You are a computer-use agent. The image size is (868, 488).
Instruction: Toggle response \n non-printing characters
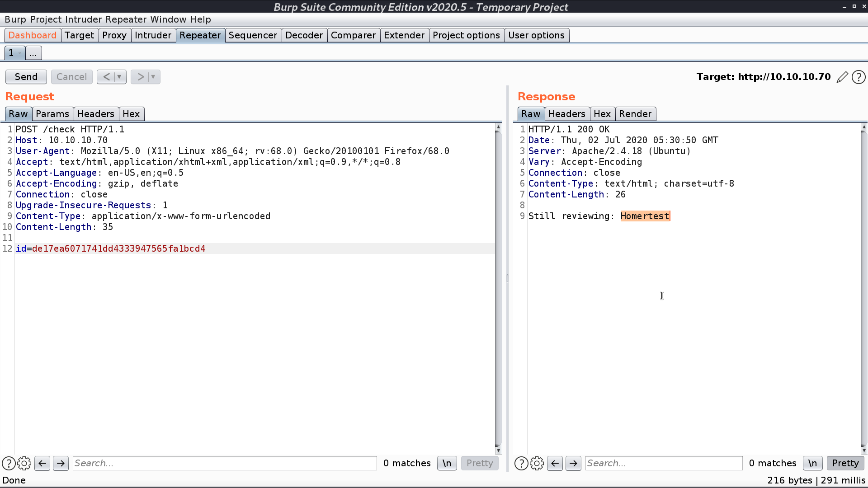click(x=812, y=463)
